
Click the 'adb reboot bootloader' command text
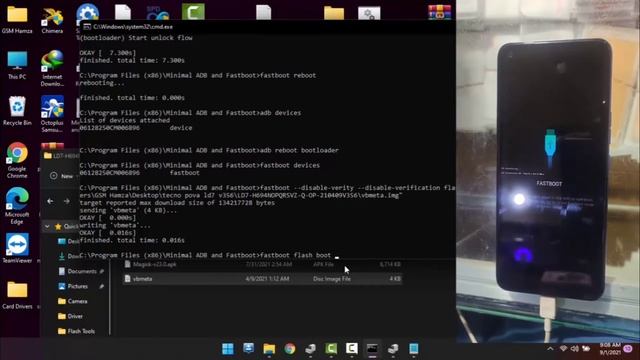(299, 150)
